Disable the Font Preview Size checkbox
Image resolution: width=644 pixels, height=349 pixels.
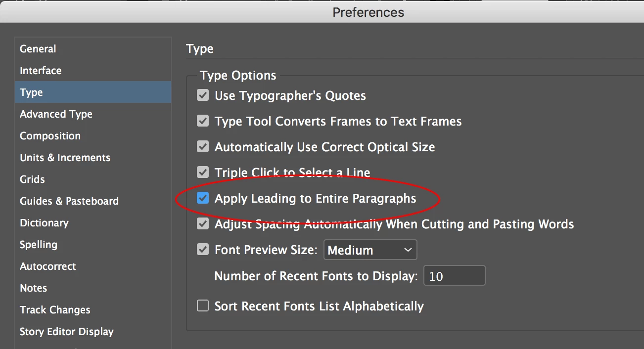203,250
